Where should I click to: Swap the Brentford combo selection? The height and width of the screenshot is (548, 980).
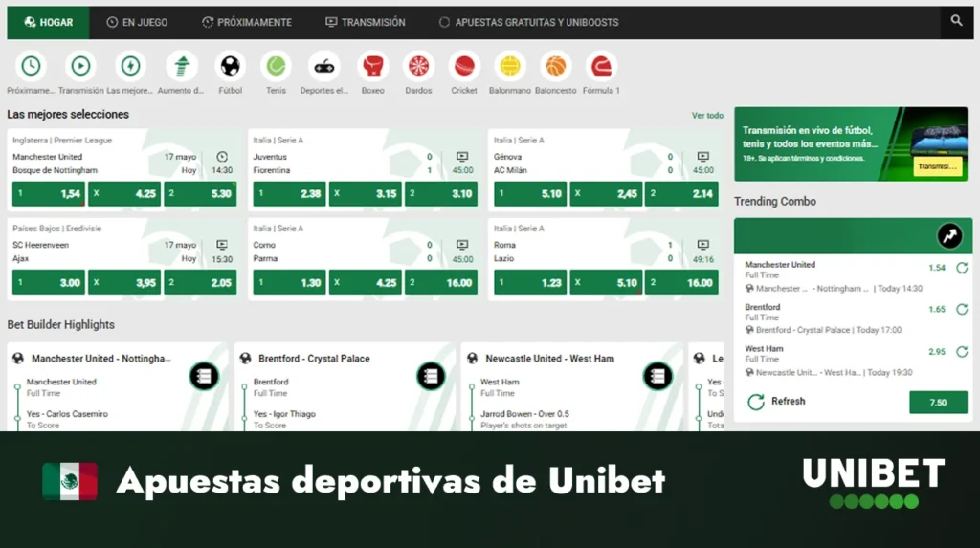[x=962, y=309]
